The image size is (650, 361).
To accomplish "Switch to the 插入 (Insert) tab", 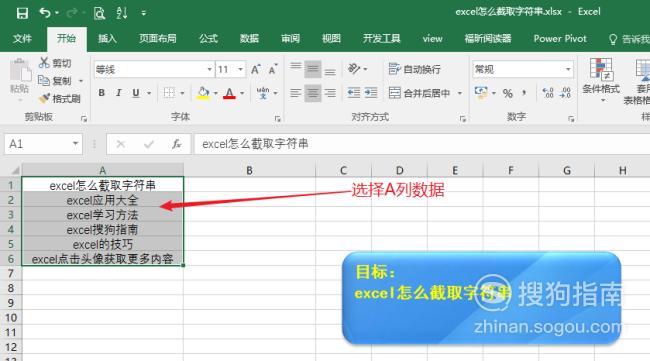I will coord(107,39).
